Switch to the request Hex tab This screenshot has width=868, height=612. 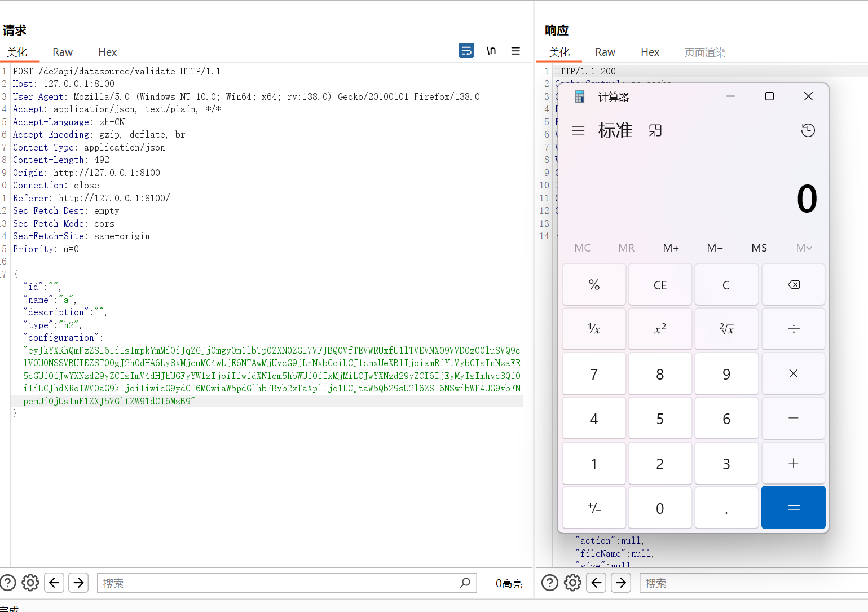[107, 52]
